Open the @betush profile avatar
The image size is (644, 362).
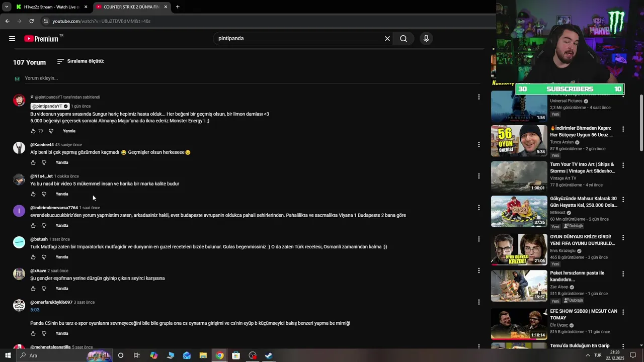19,242
